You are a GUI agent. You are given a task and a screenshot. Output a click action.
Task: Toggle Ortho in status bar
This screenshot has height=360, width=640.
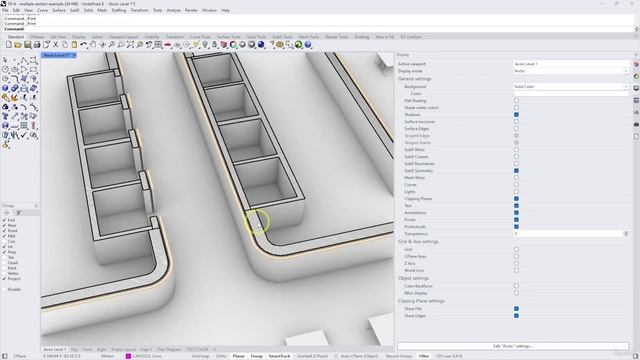[x=221, y=356]
